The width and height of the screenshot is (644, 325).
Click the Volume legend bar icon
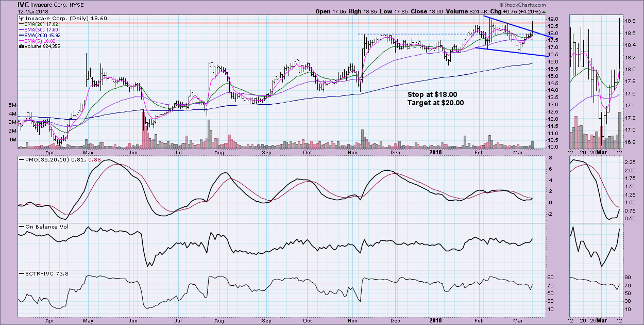pyautogui.click(x=21, y=46)
